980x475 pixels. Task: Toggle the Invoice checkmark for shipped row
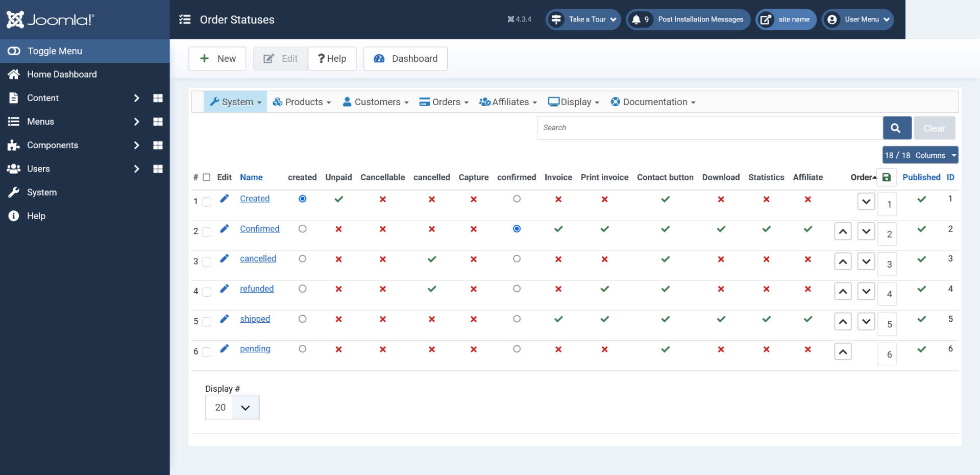(x=558, y=319)
